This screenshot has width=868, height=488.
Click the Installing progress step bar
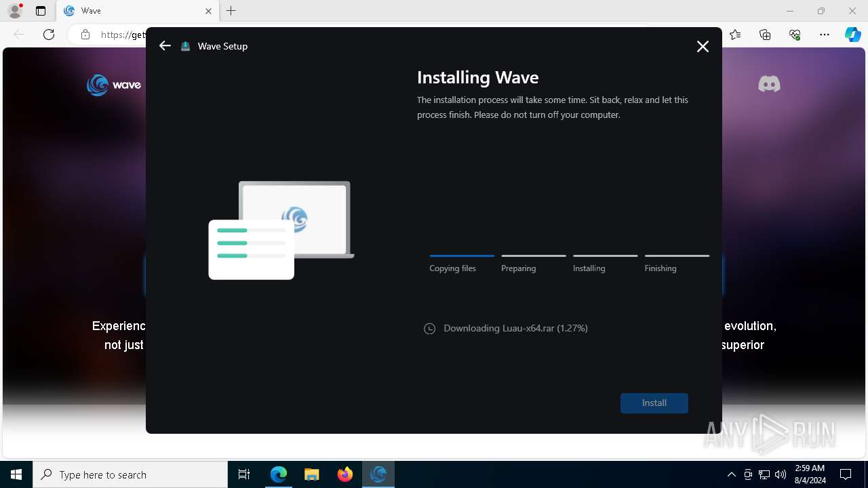tap(606, 256)
